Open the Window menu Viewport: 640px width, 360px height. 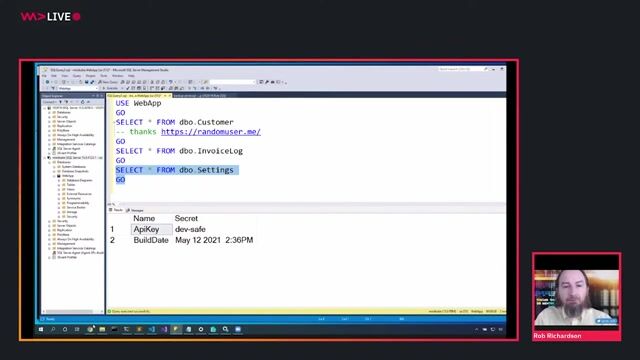coord(118,76)
